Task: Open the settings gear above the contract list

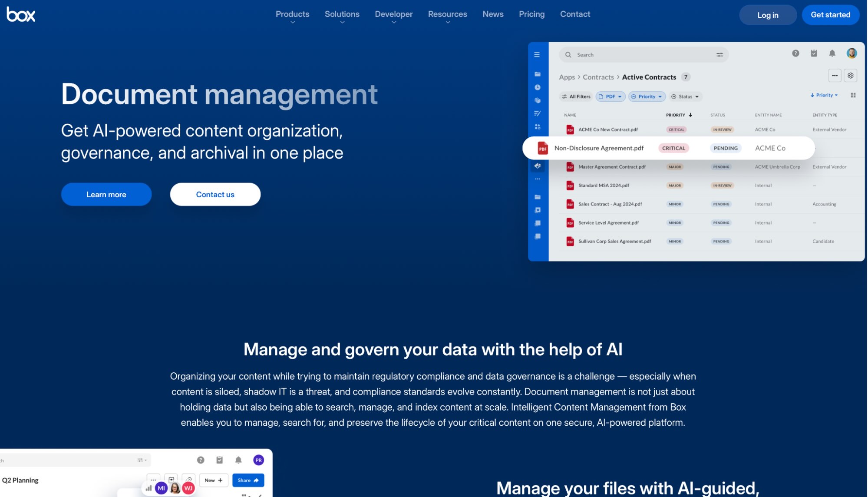Action: (850, 75)
